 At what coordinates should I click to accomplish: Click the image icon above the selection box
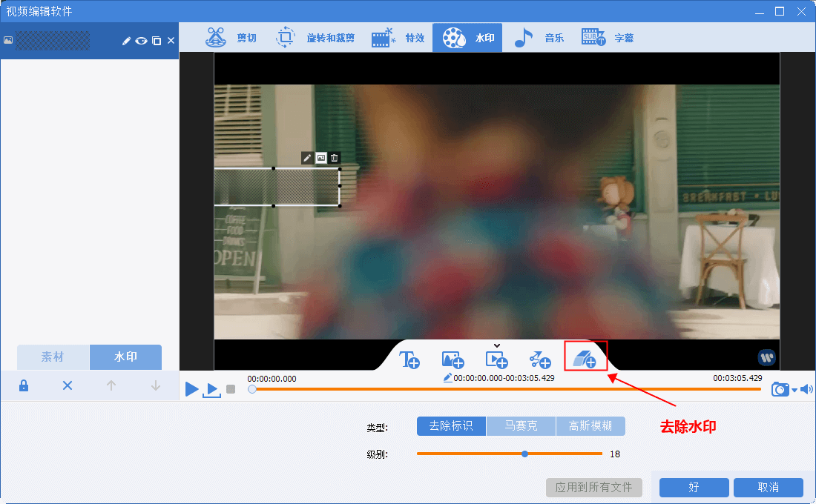(321, 158)
